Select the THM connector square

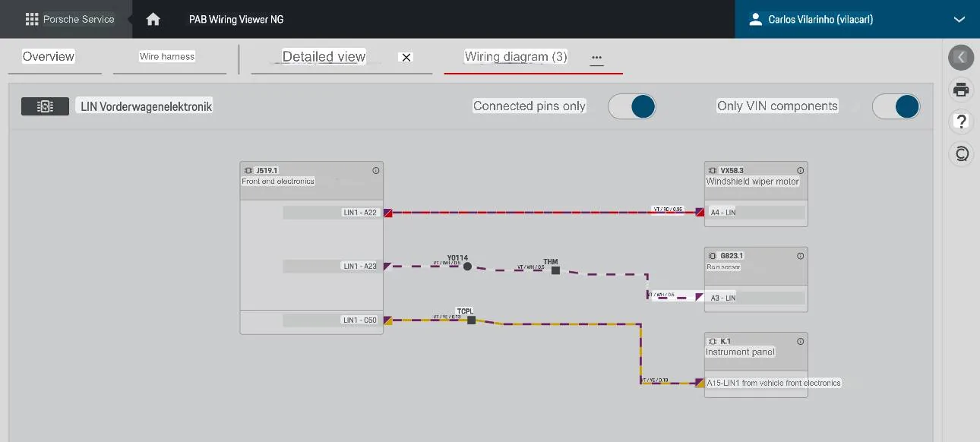coord(555,270)
